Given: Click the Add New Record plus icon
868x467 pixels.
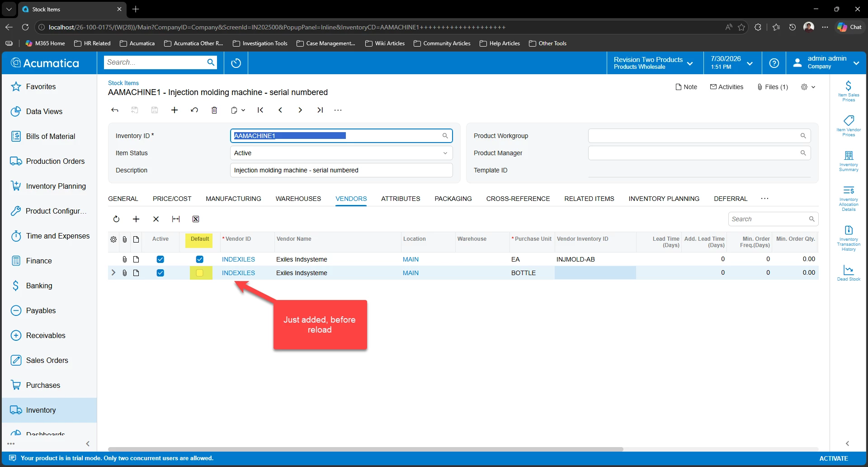Looking at the screenshot, I should (175, 110).
